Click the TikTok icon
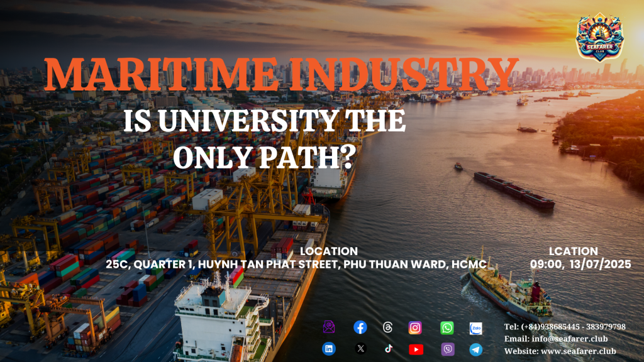 [x=387, y=349]
